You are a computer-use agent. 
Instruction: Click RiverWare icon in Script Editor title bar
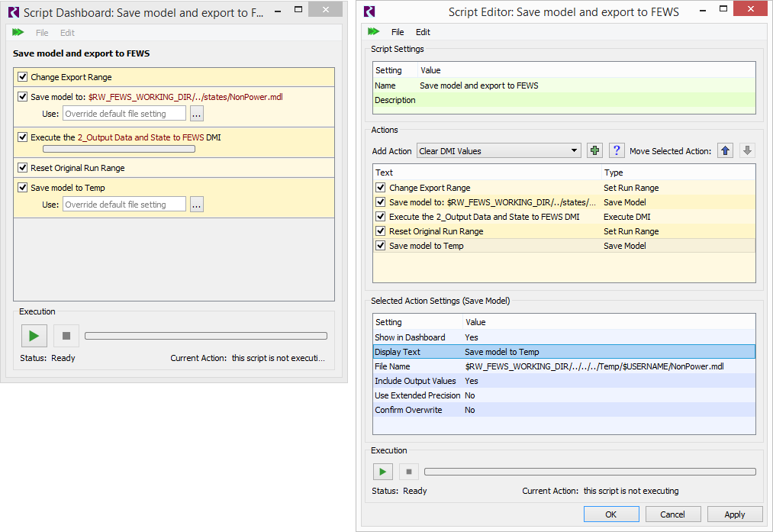[x=369, y=11]
